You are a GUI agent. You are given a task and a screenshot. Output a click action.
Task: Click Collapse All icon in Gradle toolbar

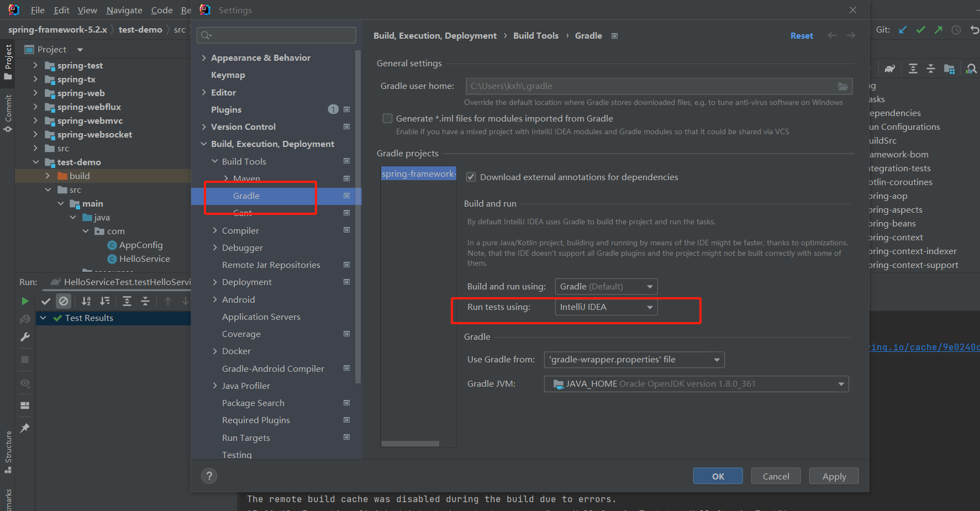(931, 69)
